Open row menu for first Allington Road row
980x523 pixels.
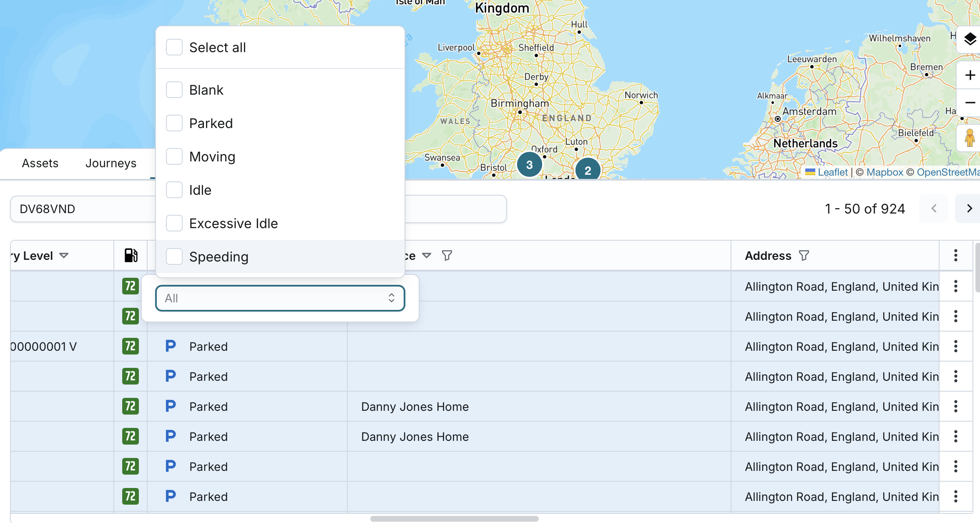click(x=955, y=287)
